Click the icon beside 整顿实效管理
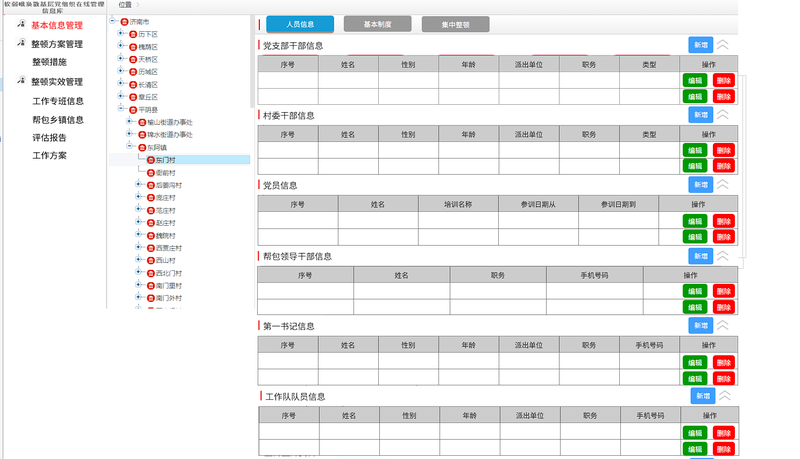Image resolution: width=800 pixels, height=459 pixels. (20, 82)
